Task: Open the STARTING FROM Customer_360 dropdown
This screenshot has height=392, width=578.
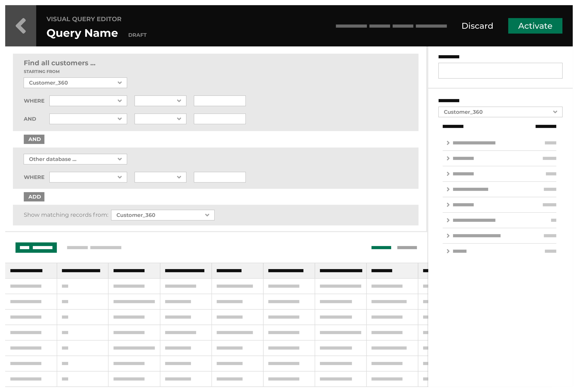Action: click(75, 83)
